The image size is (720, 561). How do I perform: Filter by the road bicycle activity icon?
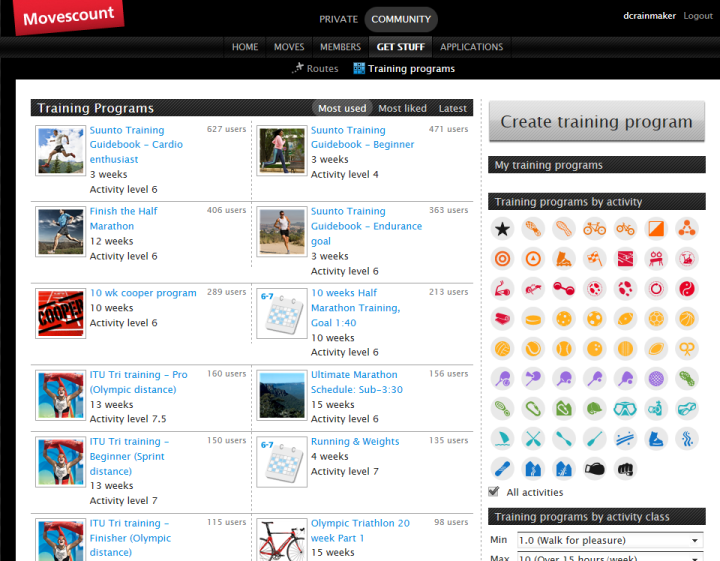point(595,229)
